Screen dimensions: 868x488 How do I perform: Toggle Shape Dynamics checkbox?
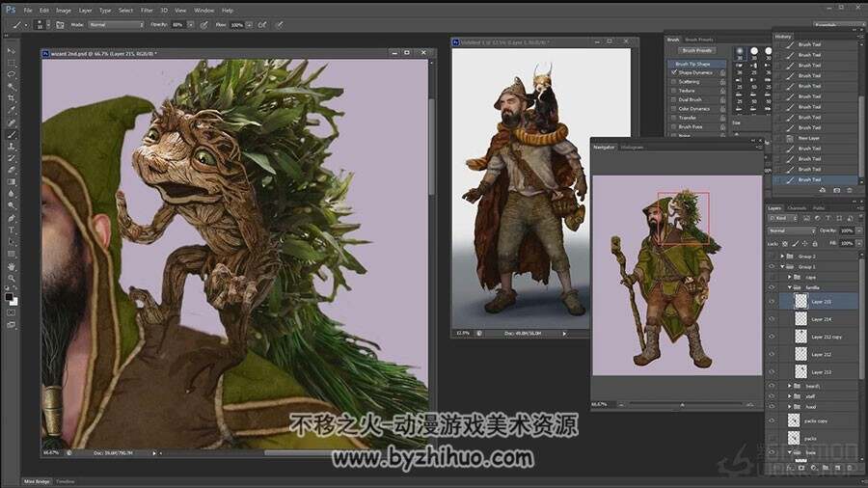[674, 72]
